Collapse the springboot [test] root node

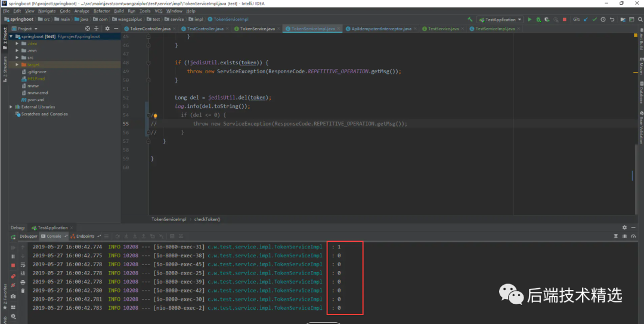coord(11,36)
